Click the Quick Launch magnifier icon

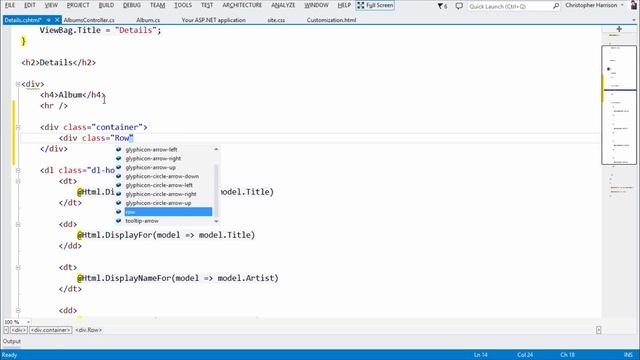tap(556, 6)
